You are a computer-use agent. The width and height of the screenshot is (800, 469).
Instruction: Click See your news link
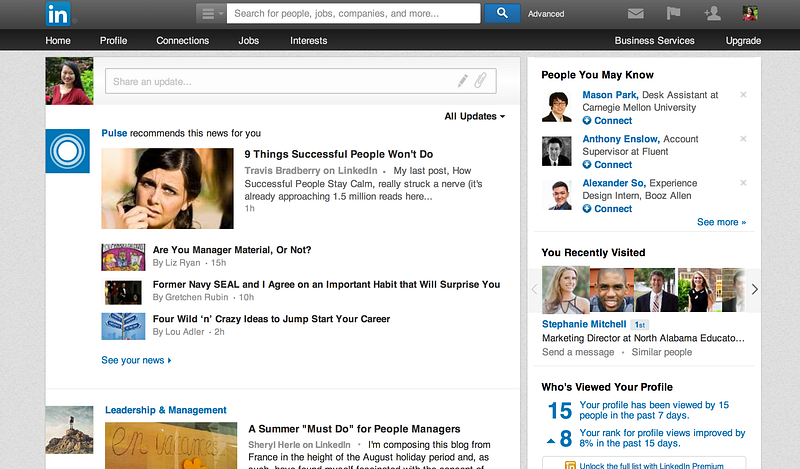click(136, 360)
